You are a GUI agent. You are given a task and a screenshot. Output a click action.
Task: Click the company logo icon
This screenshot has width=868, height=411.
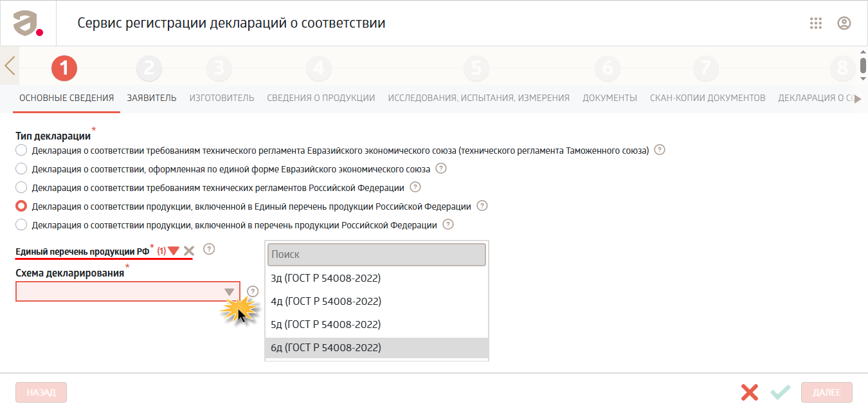click(x=28, y=23)
